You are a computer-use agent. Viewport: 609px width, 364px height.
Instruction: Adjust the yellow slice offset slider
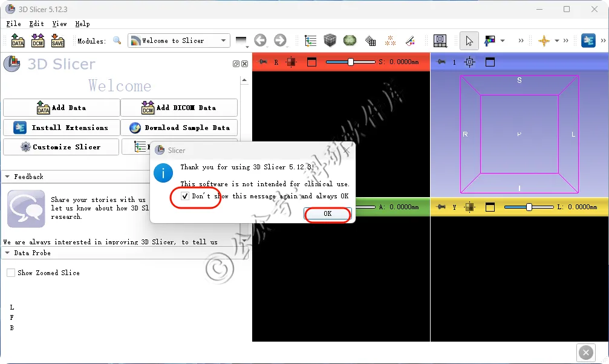pos(529,207)
